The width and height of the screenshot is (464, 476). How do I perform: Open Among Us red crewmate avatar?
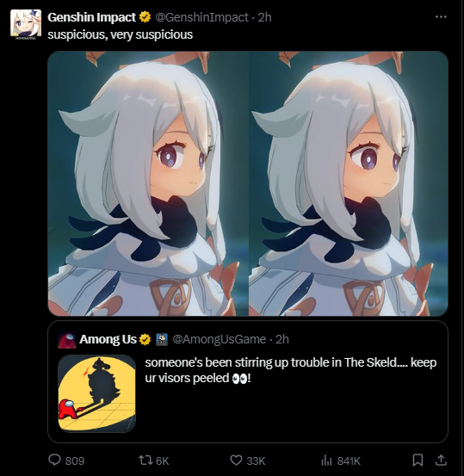click(67, 340)
